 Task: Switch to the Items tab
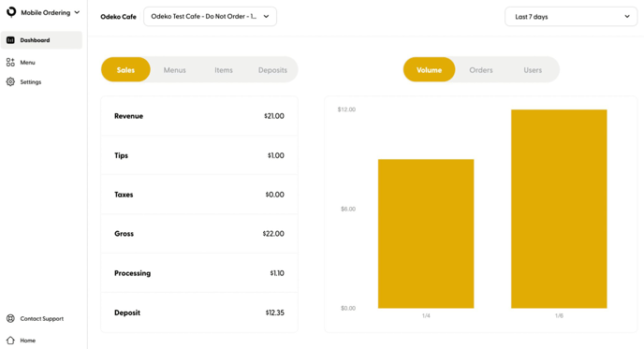224,70
